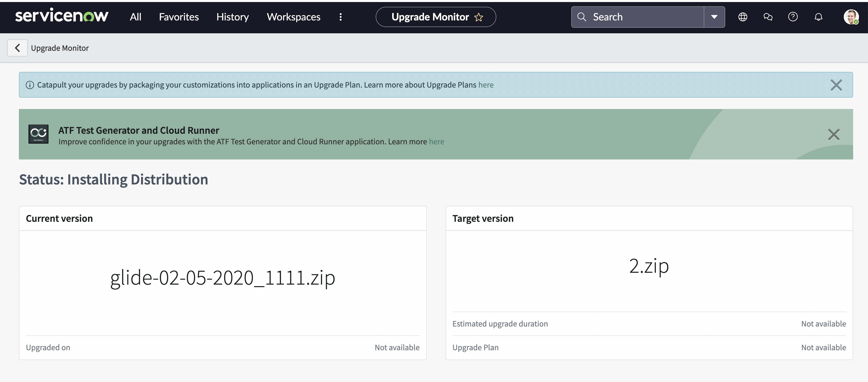
Task: Open the globe scope selector
Action: [x=743, y=17]
